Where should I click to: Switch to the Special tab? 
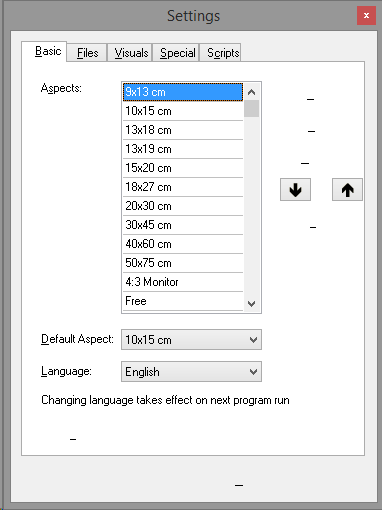pos(176,53)
